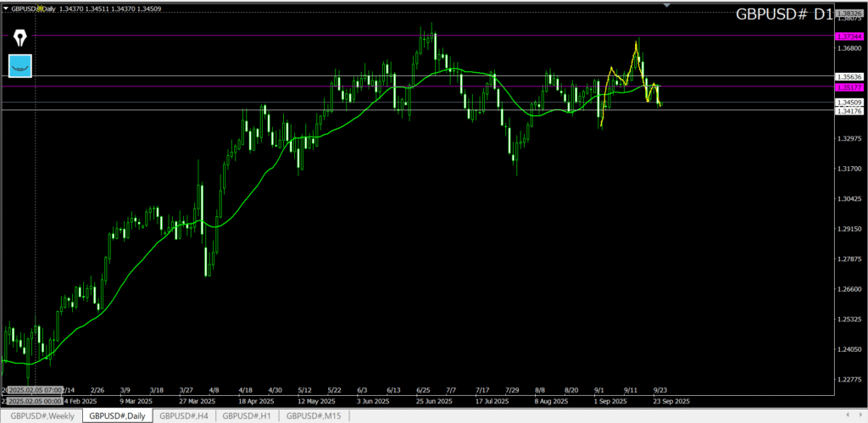
Task: Select the magenta 1.35177 price label
Action: [x=849, y=87]
